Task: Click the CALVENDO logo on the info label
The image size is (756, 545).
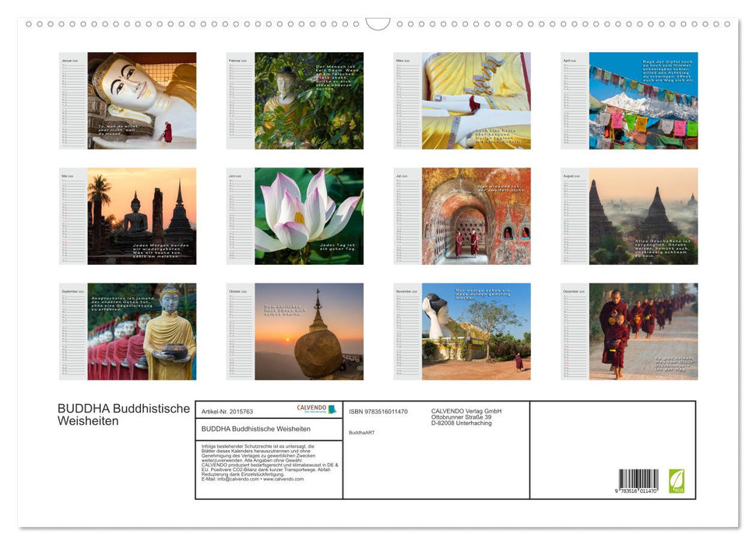Action: tap(312, 408)
